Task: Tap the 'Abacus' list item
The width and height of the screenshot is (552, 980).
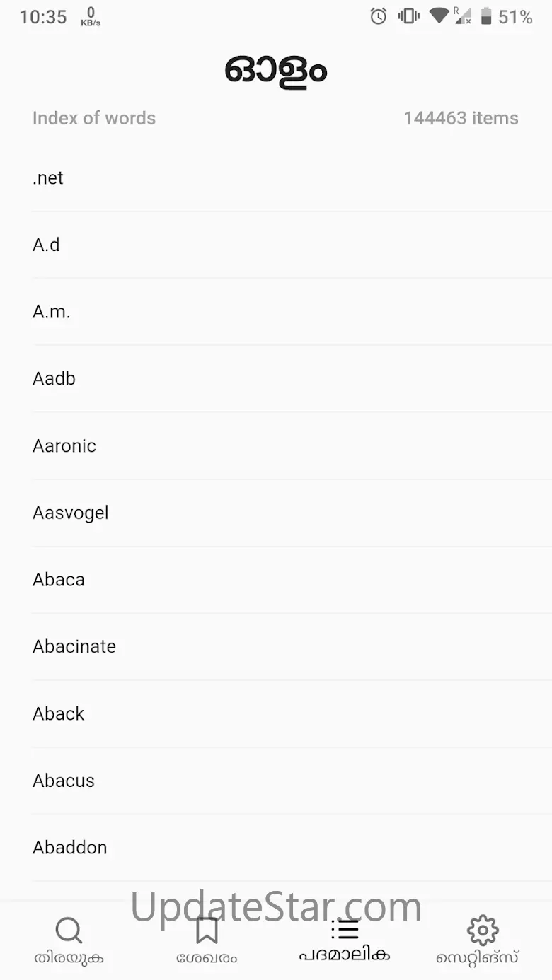Action: (x=64, y=781)
